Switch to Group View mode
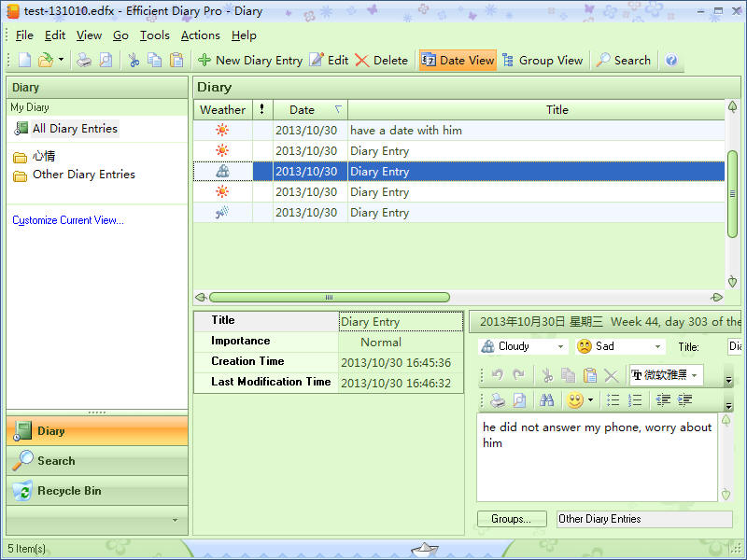Image resolution: width=747 pixels, height=560 pixels. [542, 61]
